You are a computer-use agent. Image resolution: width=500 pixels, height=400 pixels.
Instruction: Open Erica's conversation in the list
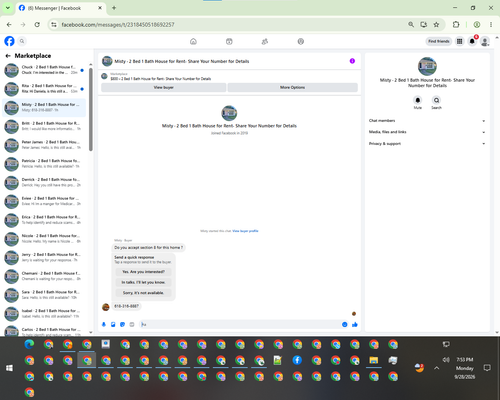[x=44, y=220]
